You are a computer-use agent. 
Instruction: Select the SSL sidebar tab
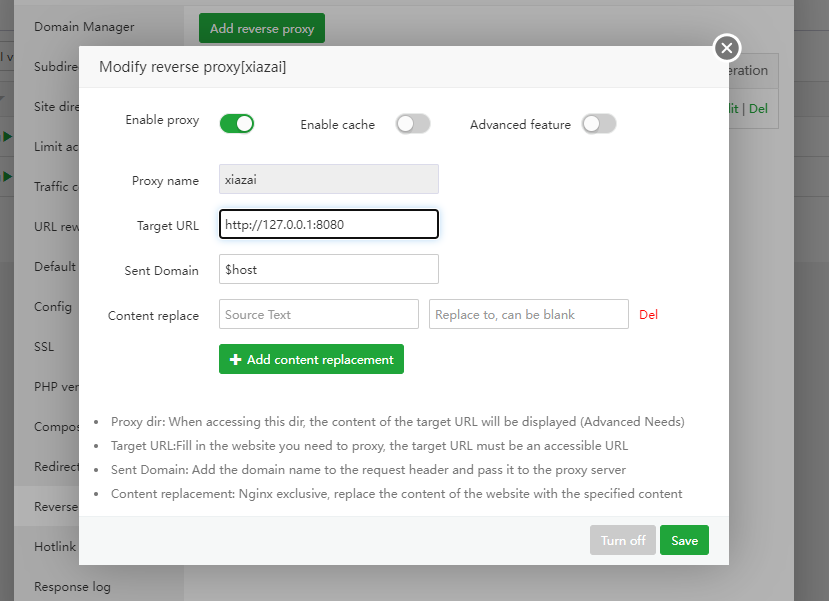44,346
